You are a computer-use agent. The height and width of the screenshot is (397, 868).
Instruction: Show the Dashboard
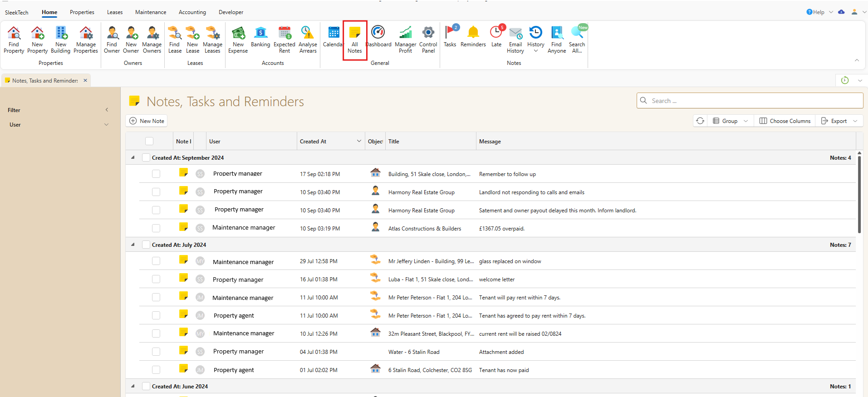(378, 37)
